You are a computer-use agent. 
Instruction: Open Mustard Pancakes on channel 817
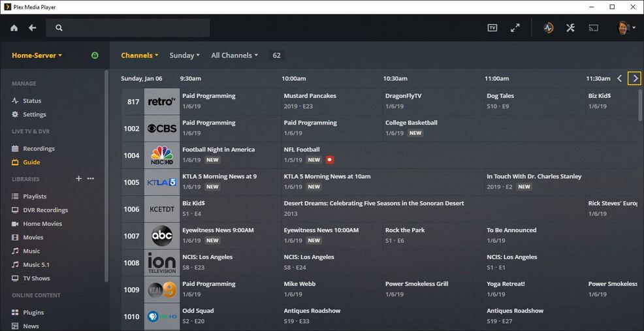click(x=332, y=101)
